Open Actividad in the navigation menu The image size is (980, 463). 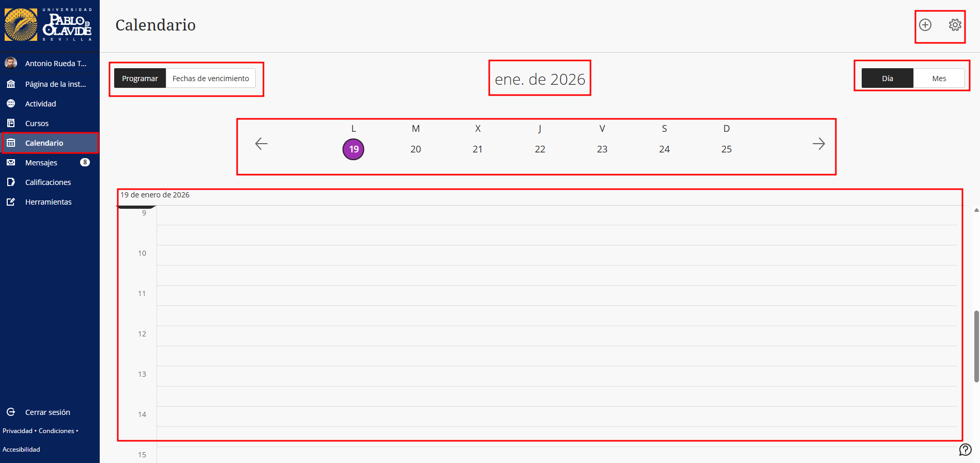coord(40,104)
